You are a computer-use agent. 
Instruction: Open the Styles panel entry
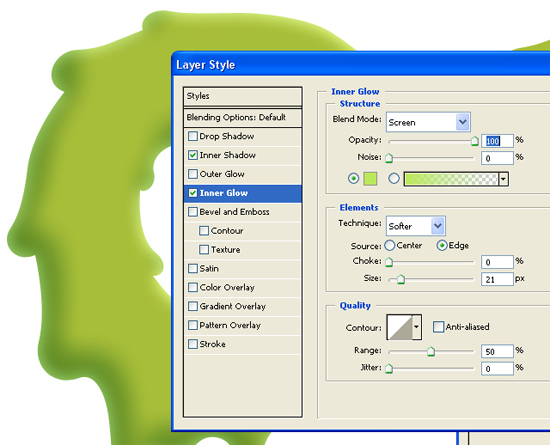pos(242,96)
